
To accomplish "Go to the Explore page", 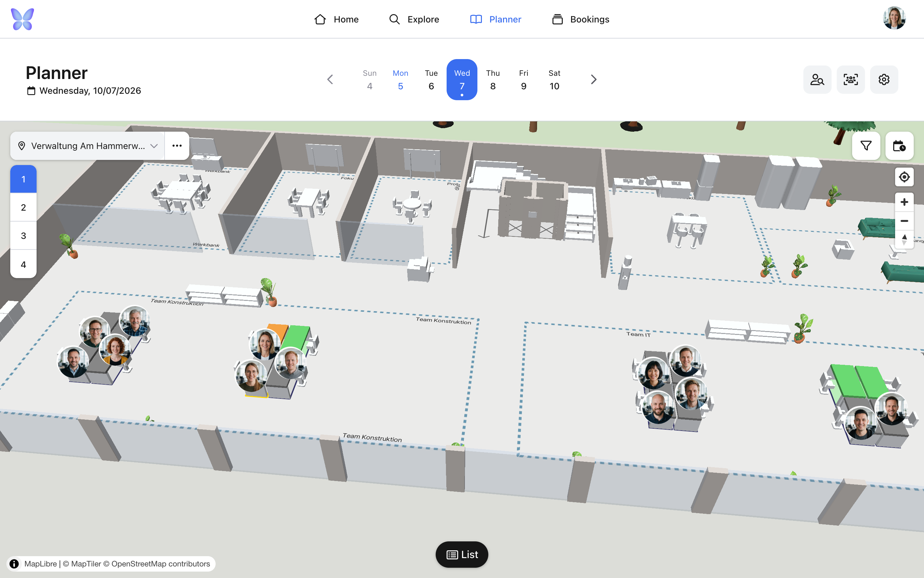I will click(414, 19).
